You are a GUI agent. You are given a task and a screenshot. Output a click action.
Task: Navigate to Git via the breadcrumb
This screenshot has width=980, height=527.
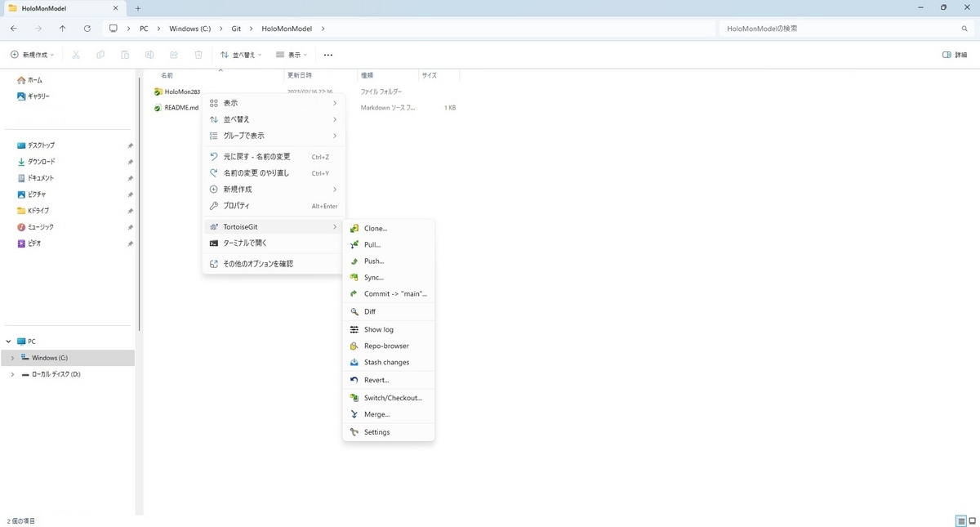(236, 28)
